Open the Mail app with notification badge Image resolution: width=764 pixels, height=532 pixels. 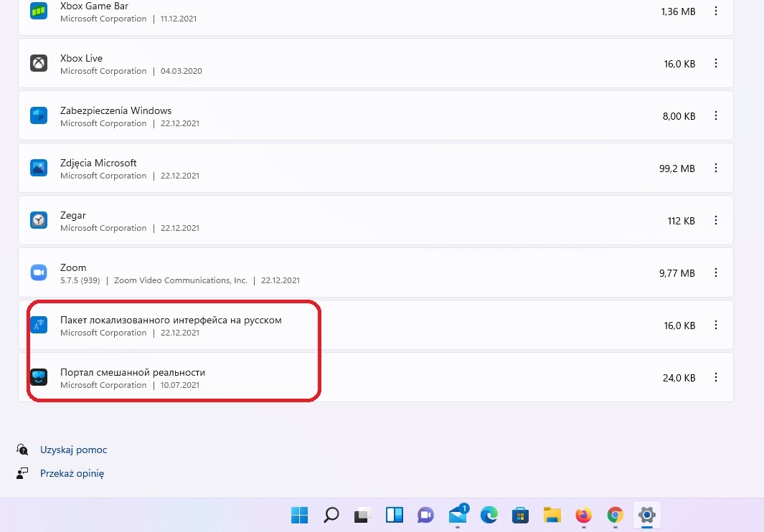(458, 515)
